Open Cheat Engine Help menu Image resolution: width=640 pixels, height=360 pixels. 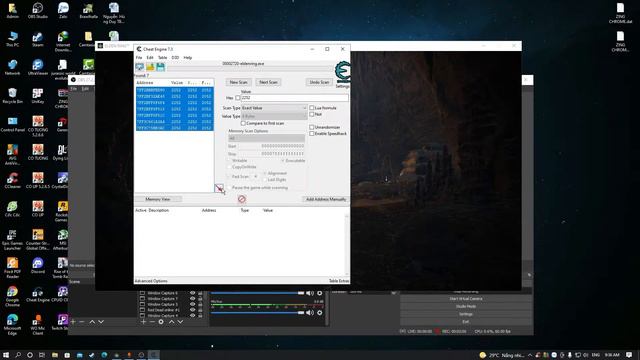[187, 58]
